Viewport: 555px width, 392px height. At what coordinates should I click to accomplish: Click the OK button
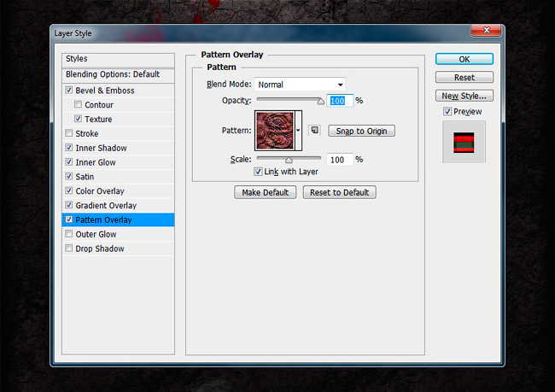pos(464,59)
